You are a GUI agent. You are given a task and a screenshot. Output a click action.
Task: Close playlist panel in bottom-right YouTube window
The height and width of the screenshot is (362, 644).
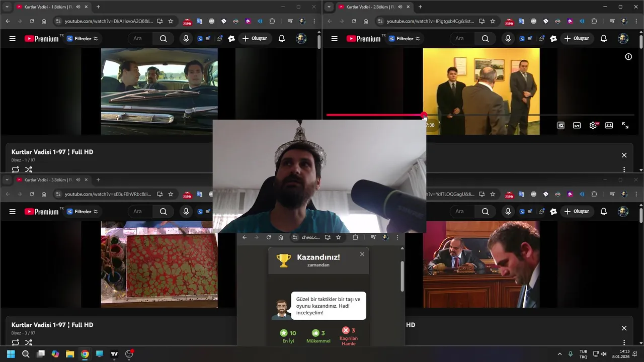pyautogui.click(x=624, y=328)
